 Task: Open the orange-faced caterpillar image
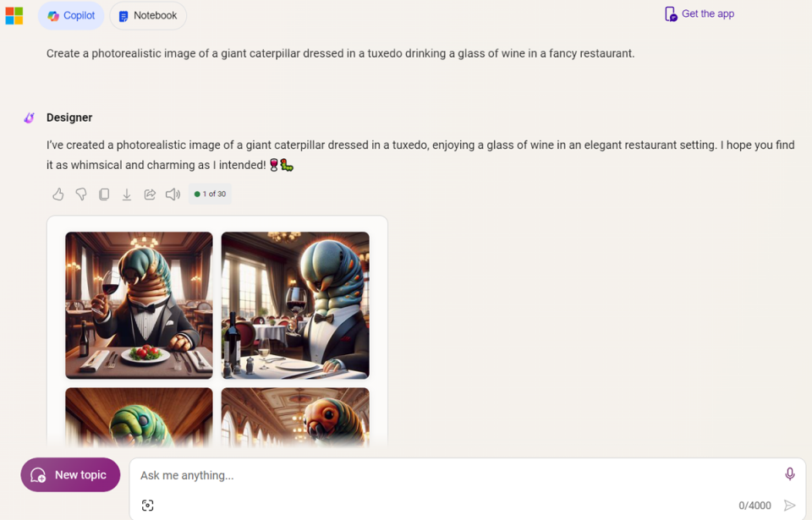pos(295,418)
